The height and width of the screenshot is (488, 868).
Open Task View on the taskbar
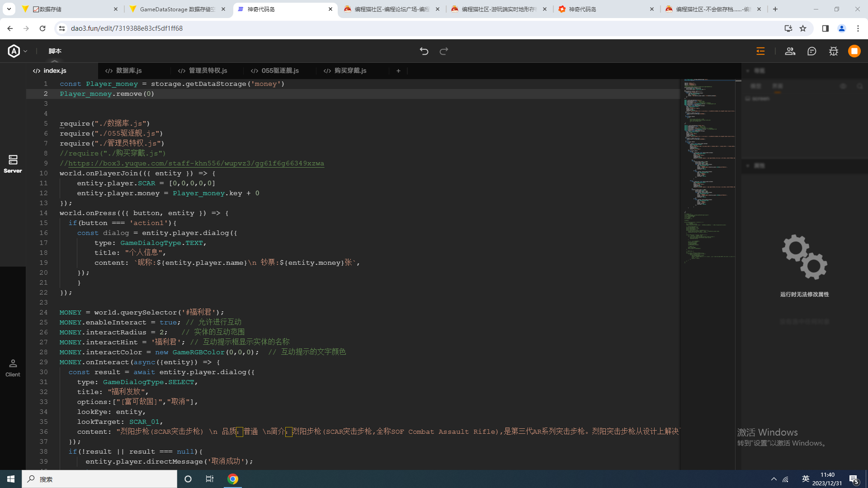(x=210, y=479)
